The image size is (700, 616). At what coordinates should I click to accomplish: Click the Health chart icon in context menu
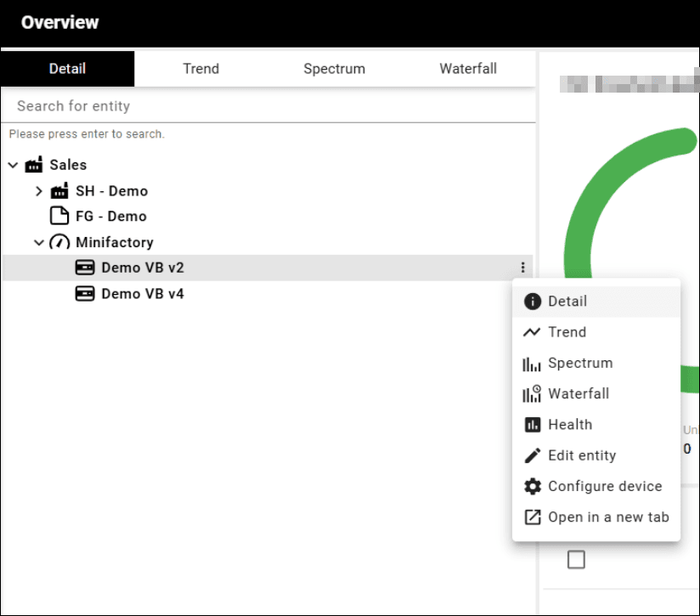[532, 425]
